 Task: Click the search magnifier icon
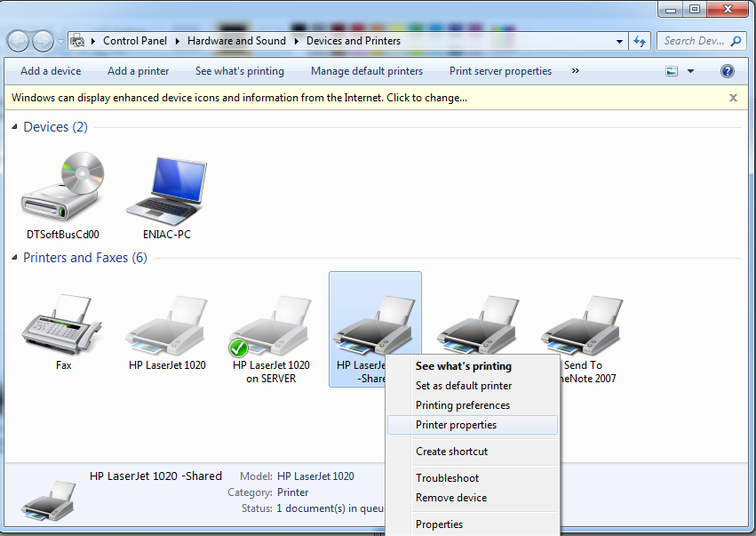tap(736, 41)
